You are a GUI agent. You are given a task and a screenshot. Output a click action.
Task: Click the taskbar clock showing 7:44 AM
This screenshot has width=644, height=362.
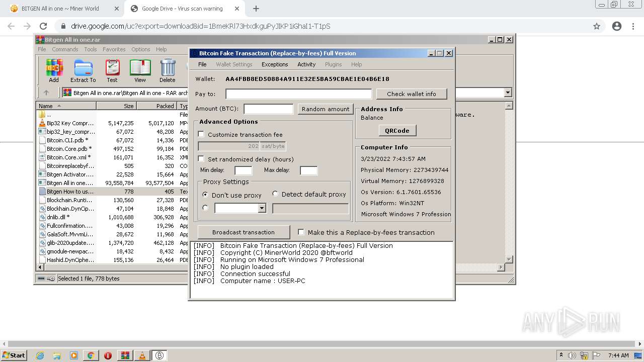[x=618, y=355]
